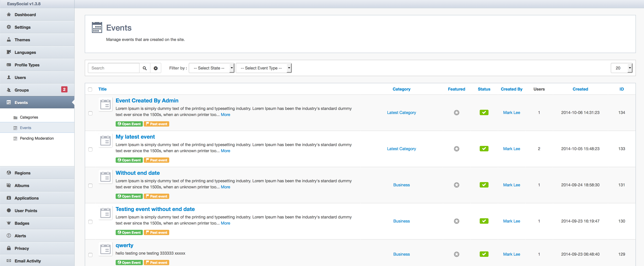Toggle publish status of Without end date
Screen dimensions: 644x266
click(x=484, y=185)
